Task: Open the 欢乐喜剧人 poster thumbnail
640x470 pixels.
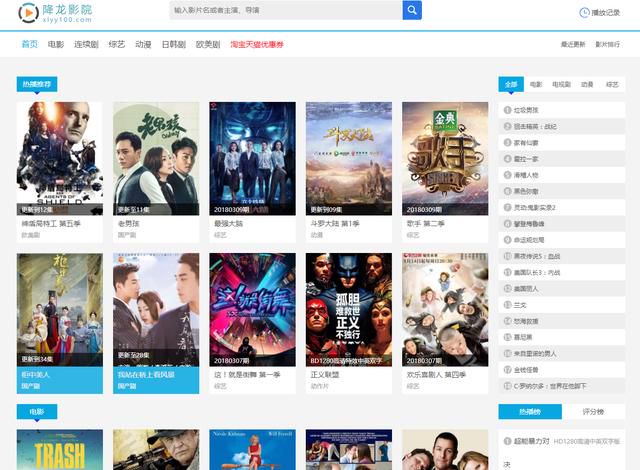Action: [445, 310]
